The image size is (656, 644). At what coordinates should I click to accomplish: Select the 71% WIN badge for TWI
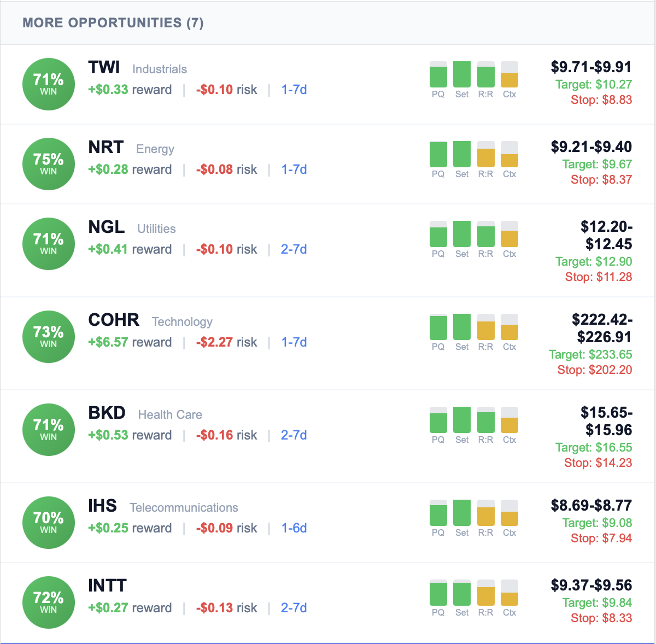(x=48, y=84)
